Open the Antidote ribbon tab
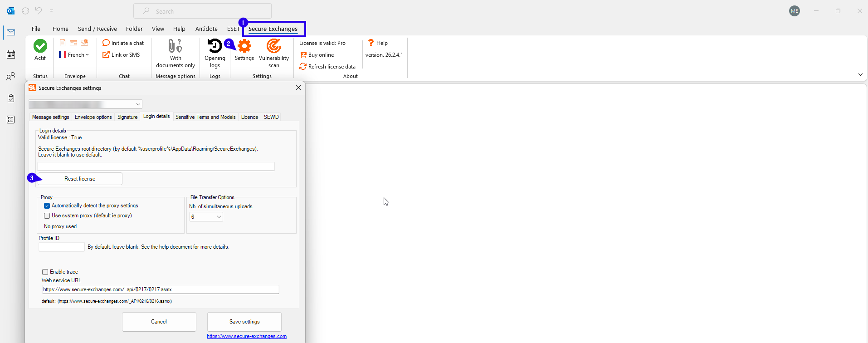The height and width of the screenshot is (343, 868). (x=206, y=29)
